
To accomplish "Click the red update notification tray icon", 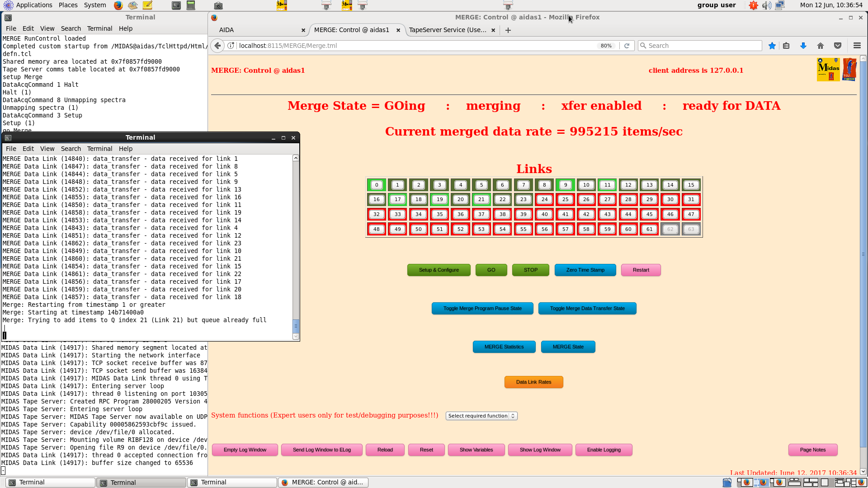I will 753,5.
